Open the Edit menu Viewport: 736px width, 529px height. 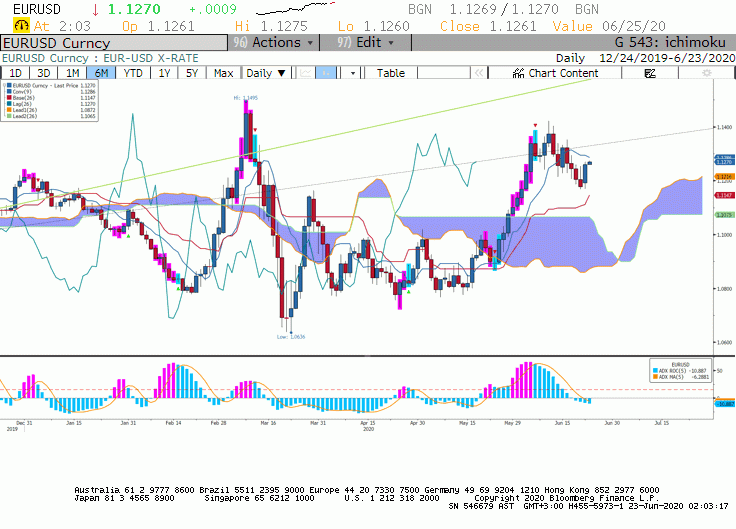tap(366, 43)
